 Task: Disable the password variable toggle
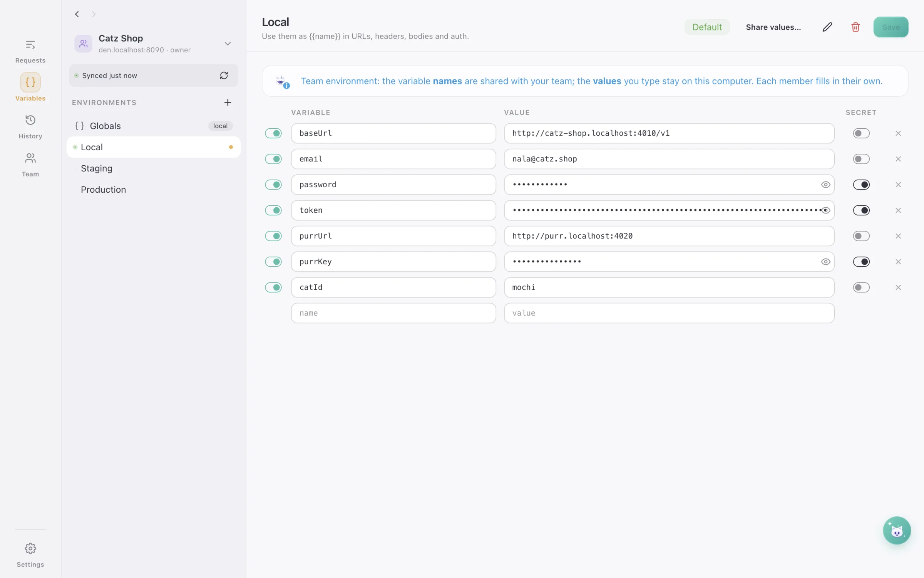click(x=273, y=185)
